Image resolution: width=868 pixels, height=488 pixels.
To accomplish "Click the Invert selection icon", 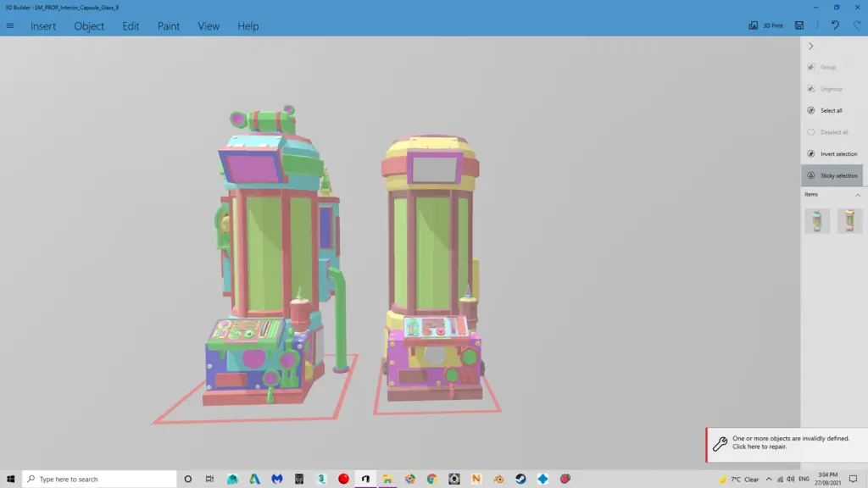I will point(812,153).
